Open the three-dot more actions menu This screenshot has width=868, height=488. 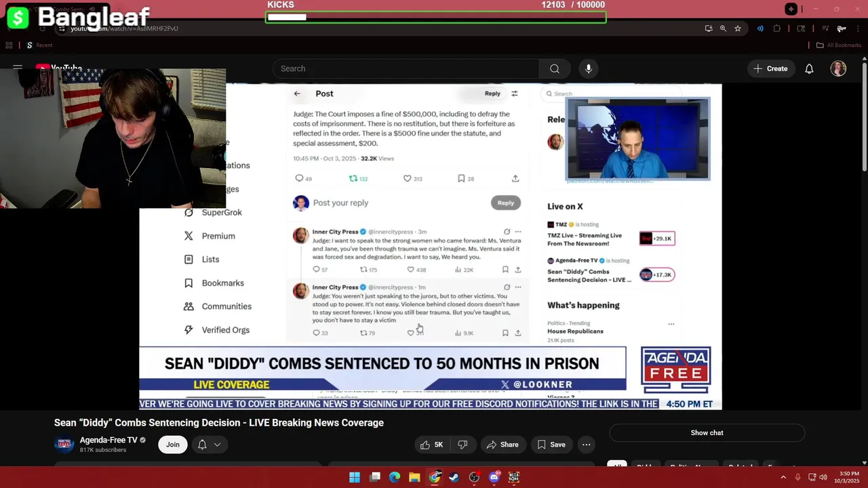click(x=586, y=445)
